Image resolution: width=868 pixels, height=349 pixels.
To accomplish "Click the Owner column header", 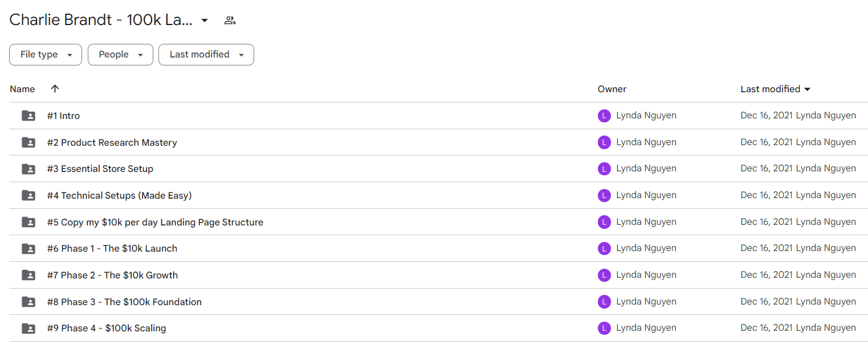I will click(x=612, y=89).
